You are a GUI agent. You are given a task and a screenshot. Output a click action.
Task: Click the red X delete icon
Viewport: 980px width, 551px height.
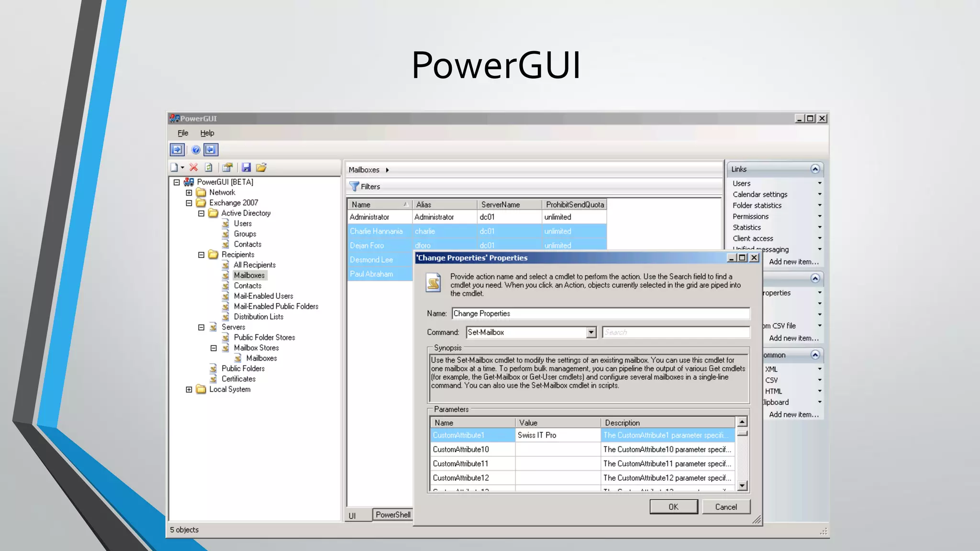point(193,167)
